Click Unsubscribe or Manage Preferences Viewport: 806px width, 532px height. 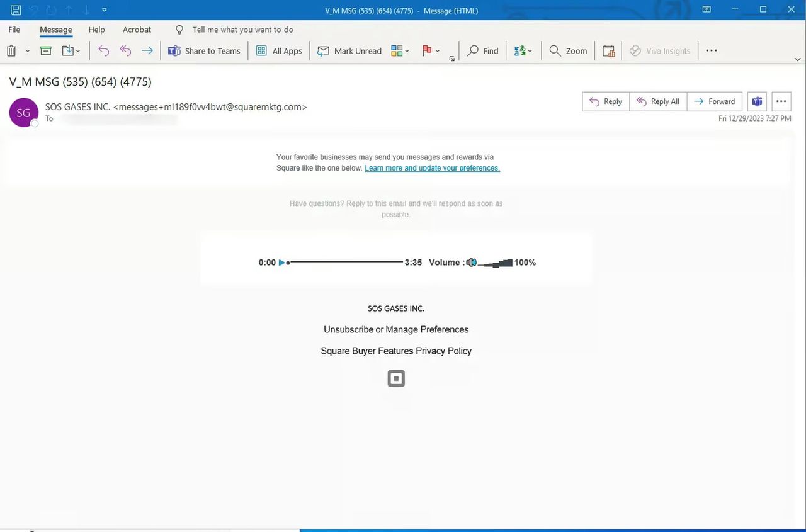click(x=396, y=329)
